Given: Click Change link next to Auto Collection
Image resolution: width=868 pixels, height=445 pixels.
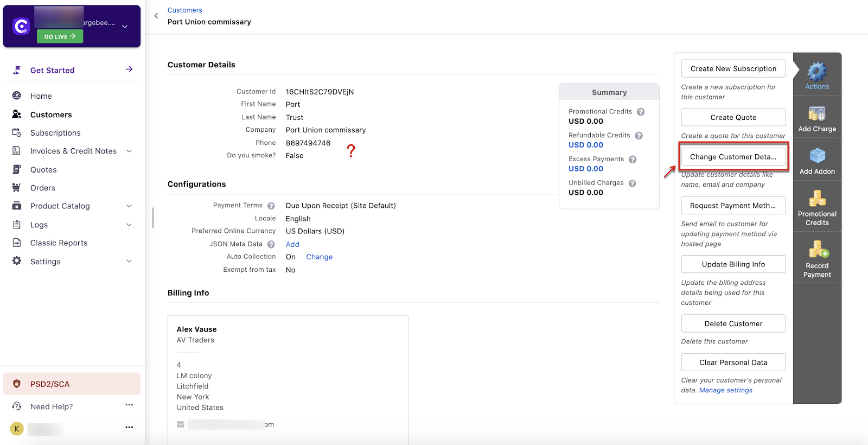Looking at the screenshot, I should click(319, 257).
